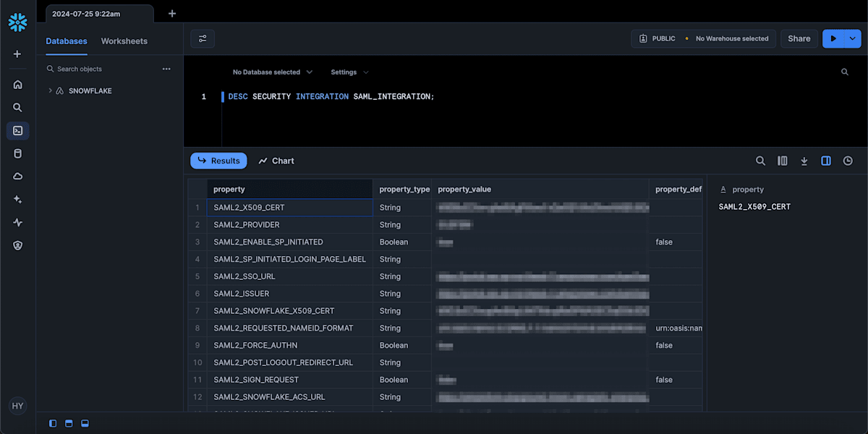Image resolution: width=868 pixels, height=434 pixels.
Task: Open the Create plus menu in sidebar
Action: [x=17, y=54]
